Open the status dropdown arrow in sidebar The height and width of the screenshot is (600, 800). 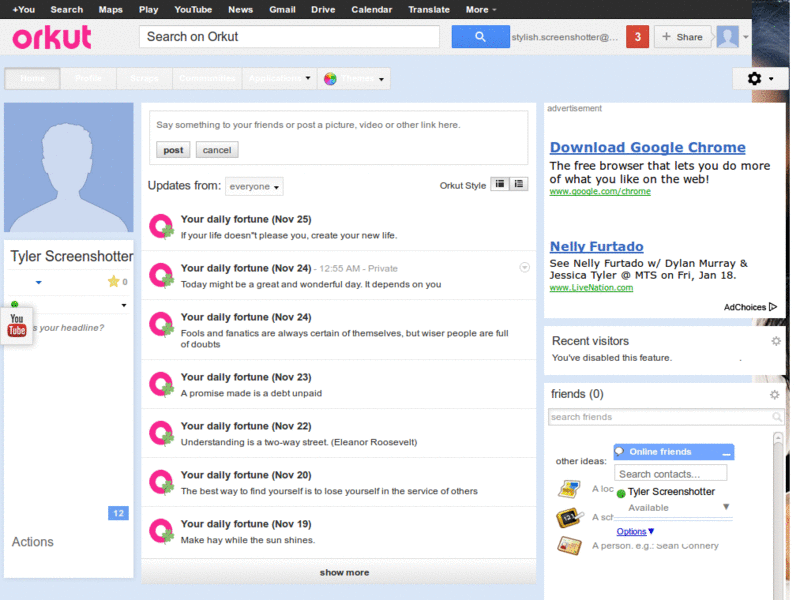124,305
